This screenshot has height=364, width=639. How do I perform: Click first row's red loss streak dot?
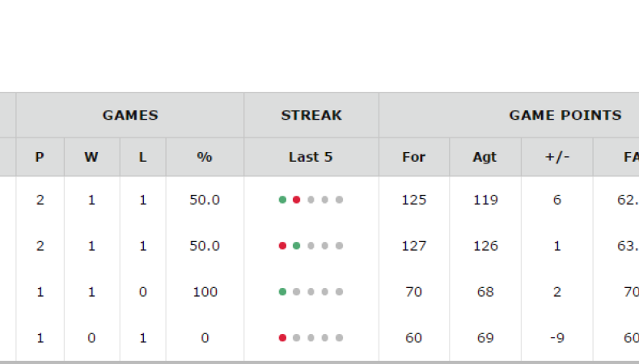(296, 200)
